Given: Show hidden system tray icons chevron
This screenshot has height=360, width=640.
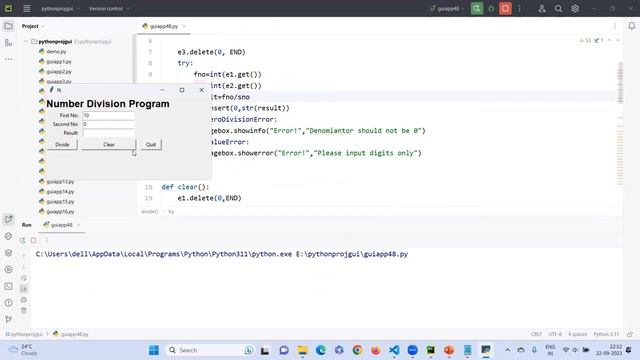Looking at the screenshot, I should click(507, 350).
